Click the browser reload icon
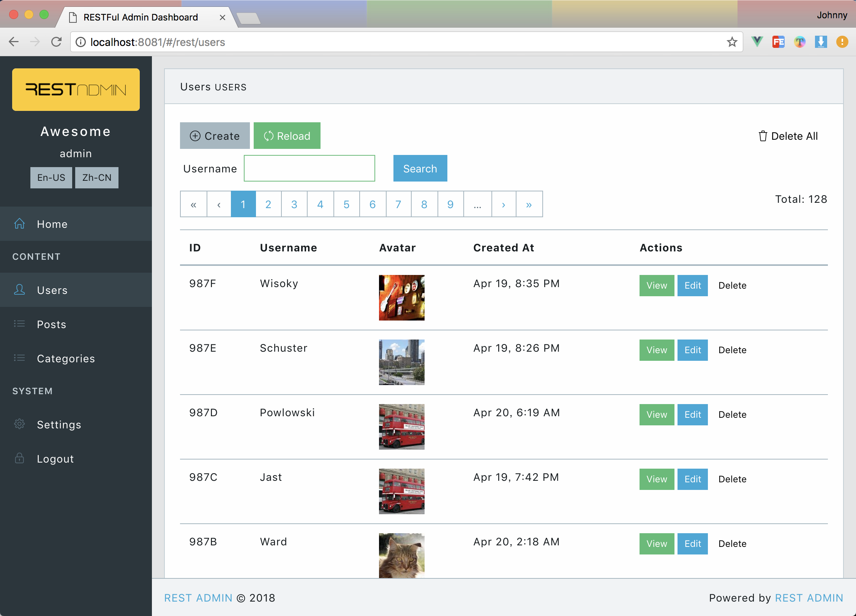 pos(56,42)
